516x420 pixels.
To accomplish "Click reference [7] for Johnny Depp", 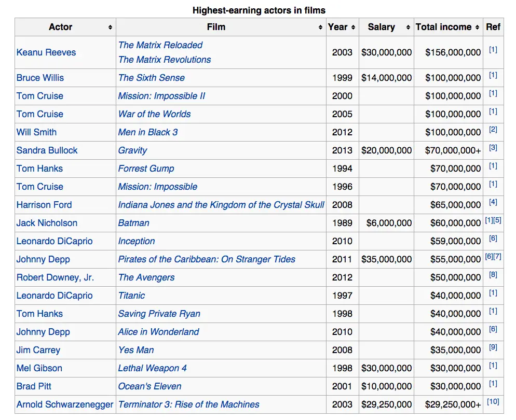I will (x=497, y=257).
